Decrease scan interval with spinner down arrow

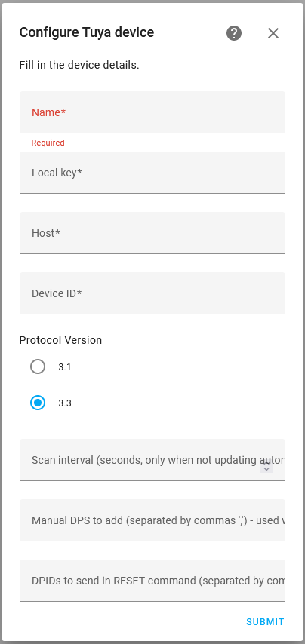point(266,468)
